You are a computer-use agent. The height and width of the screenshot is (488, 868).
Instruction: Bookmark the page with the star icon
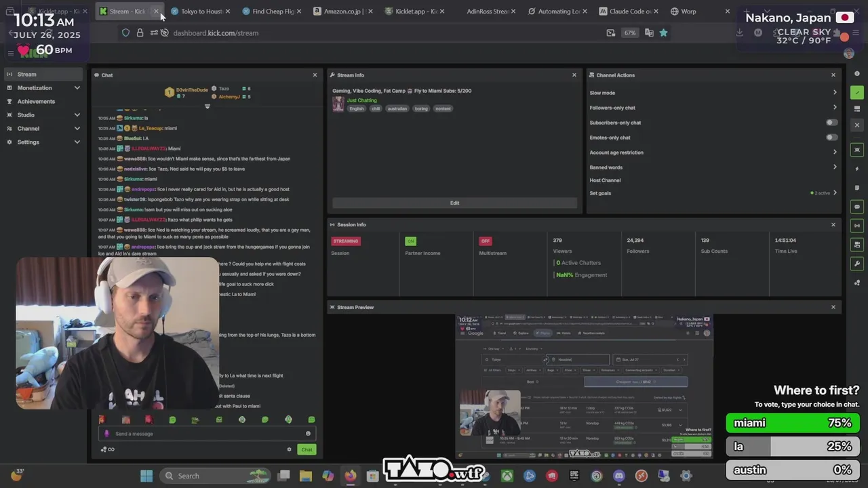(663, 33)
